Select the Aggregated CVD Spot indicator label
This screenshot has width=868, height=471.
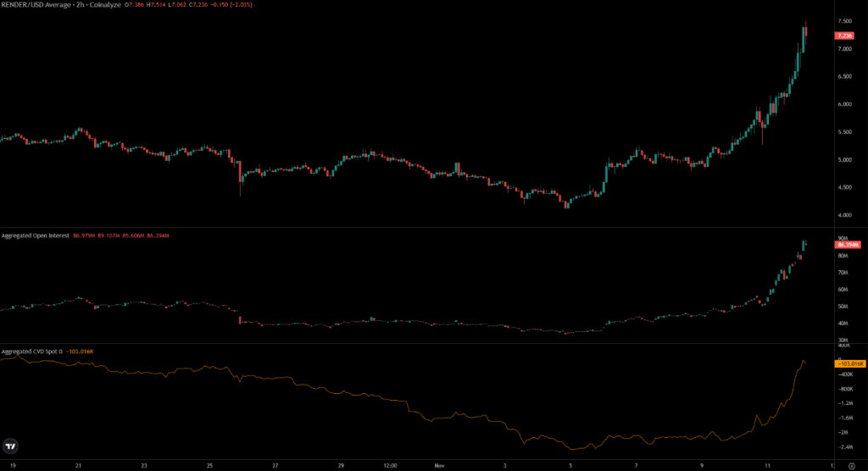[32, 351]
